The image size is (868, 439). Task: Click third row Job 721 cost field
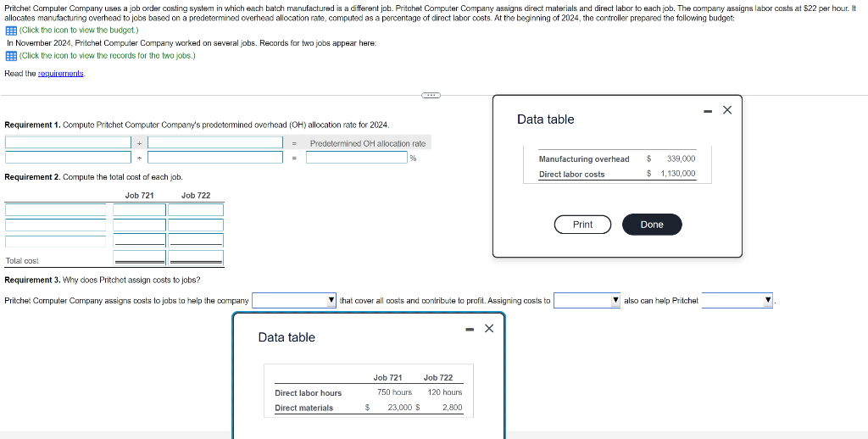tap(140, 240)
